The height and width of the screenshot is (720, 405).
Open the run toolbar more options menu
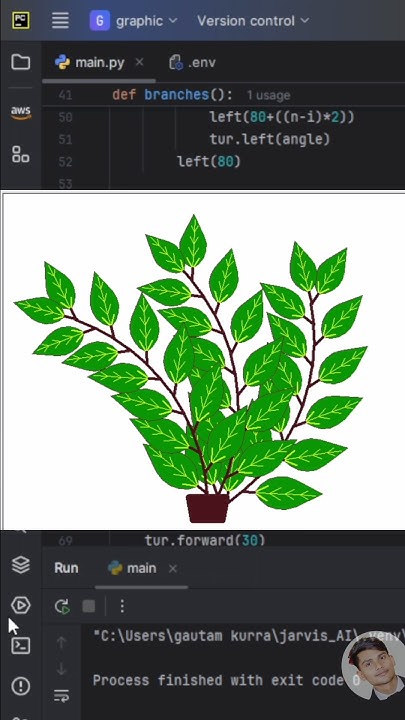[x=122, y=607]
